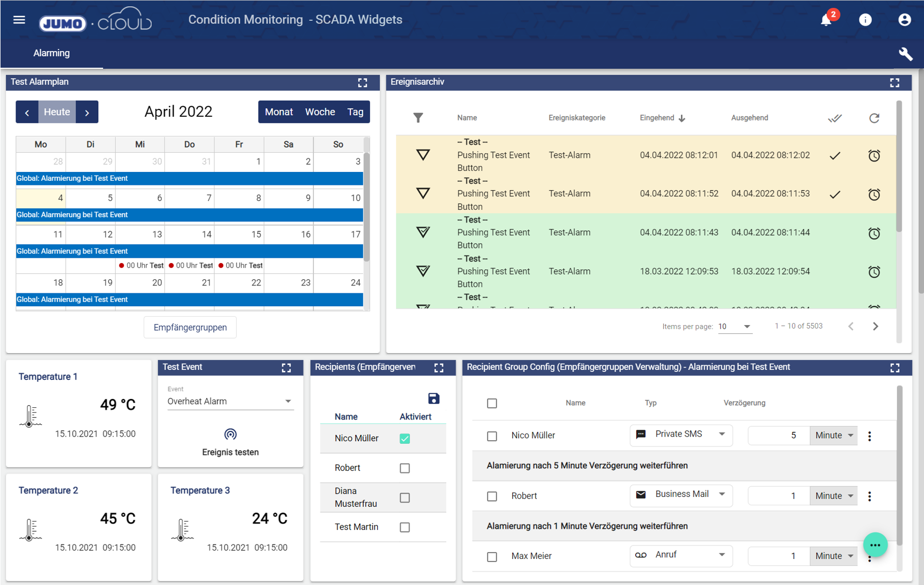Uncheck Nico Müller's Aktiviert checkbox
The width and height of the screenshot is (924, 585).
(x=404, y=439)
